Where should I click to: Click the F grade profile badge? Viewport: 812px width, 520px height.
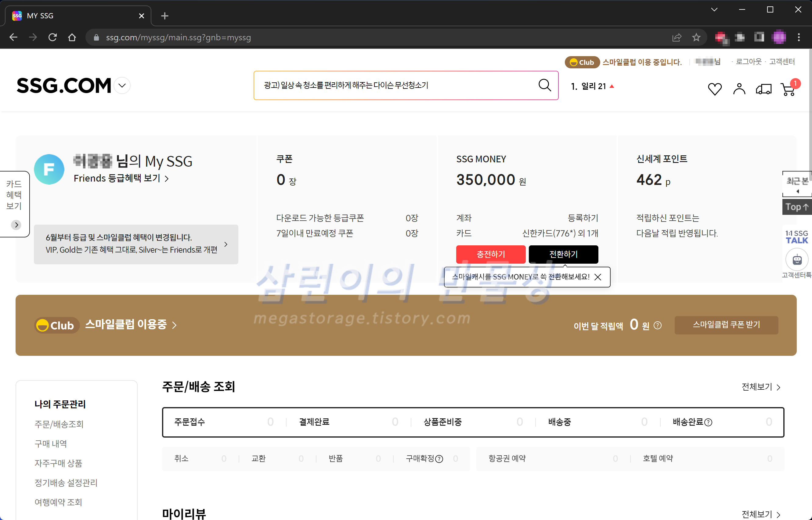click(49, 169)
